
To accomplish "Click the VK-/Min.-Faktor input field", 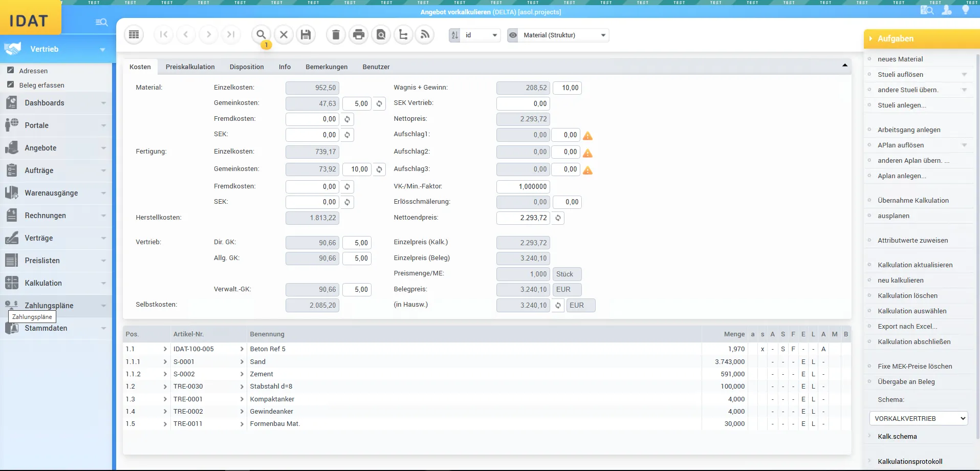I will (523, 187).
